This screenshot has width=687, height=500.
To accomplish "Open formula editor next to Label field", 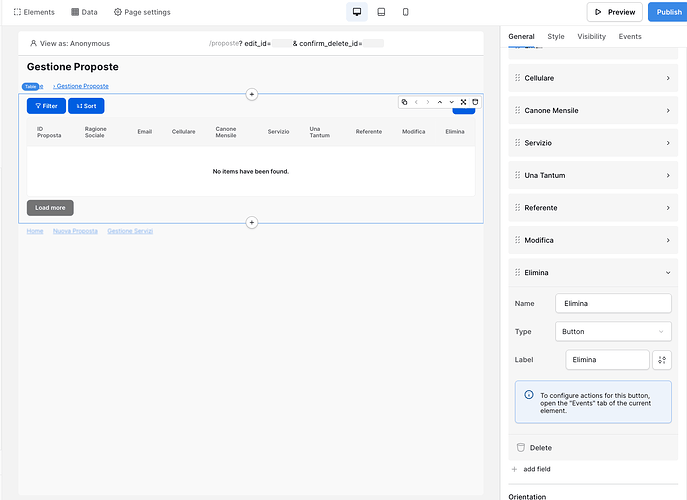I will (662, 360).
